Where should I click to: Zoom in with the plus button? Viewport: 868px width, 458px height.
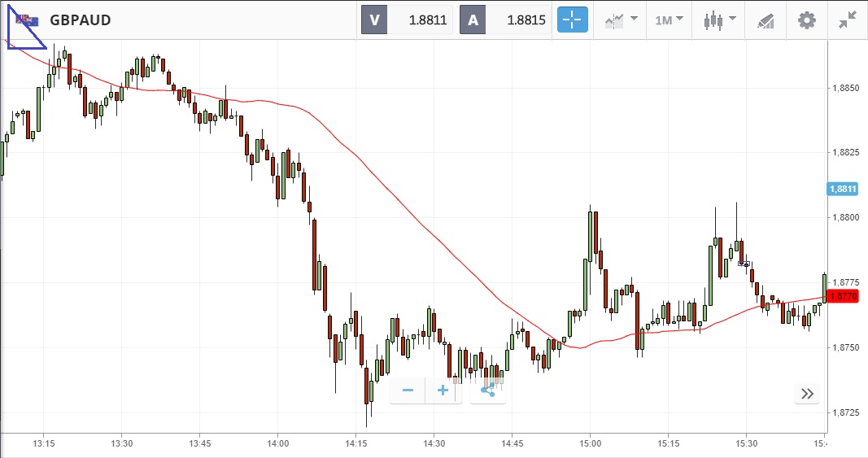[x=443, y=390]
